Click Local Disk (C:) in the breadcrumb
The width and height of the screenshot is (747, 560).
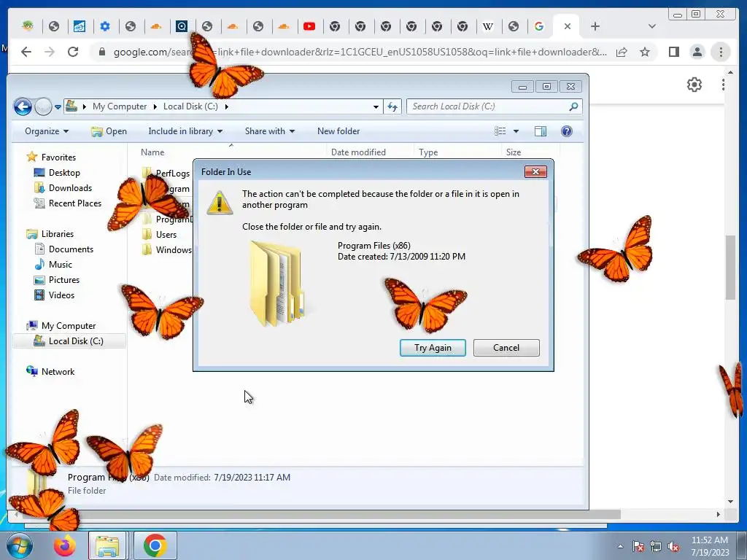click(x=190, y=106)
